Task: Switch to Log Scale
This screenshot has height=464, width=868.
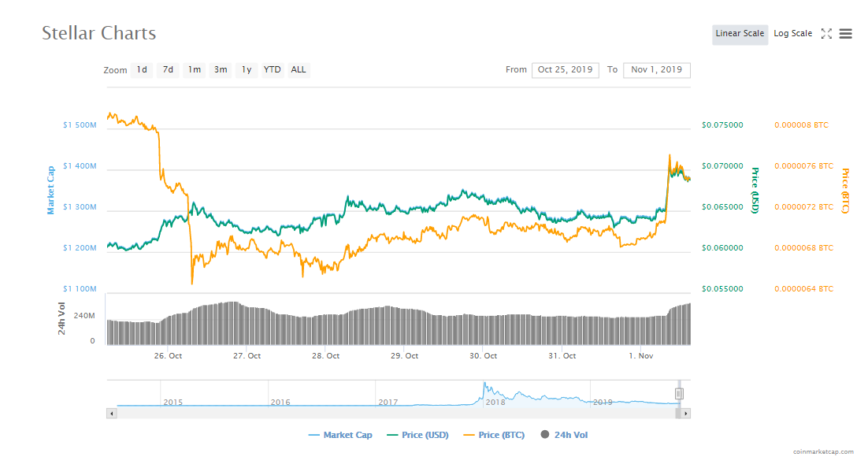Action: [792, 34]
